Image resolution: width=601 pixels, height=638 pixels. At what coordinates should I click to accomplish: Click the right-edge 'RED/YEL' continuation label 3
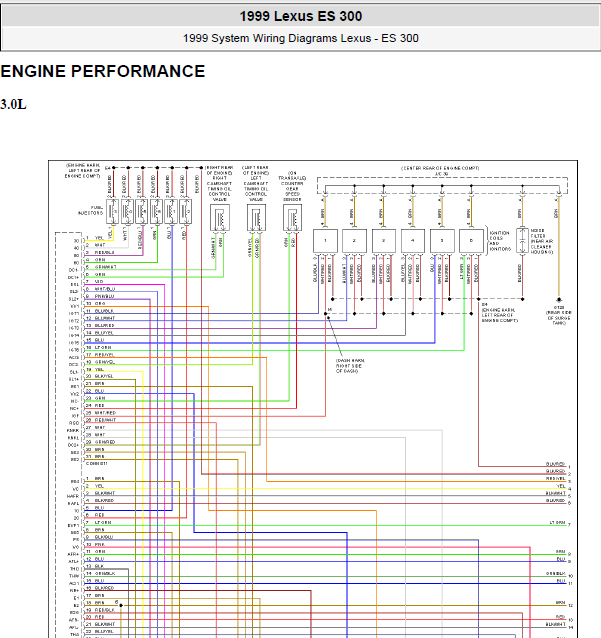pos(558,479)
